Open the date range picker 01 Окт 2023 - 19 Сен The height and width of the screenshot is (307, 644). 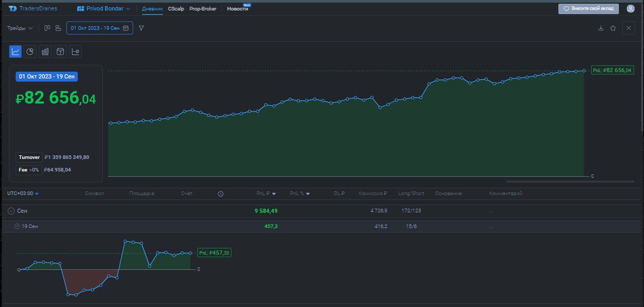coord(100,28)
